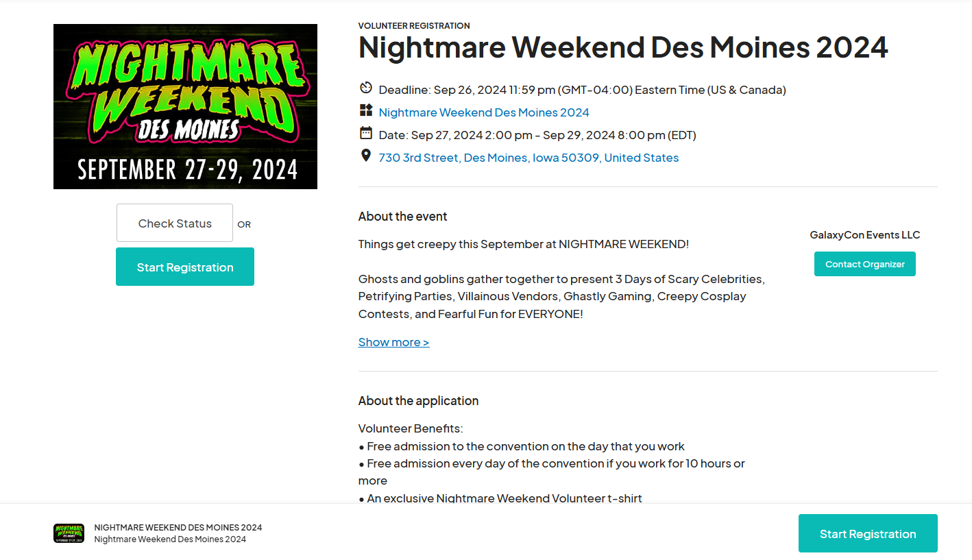Click the calendar icon next to the date

coord(365,133)
